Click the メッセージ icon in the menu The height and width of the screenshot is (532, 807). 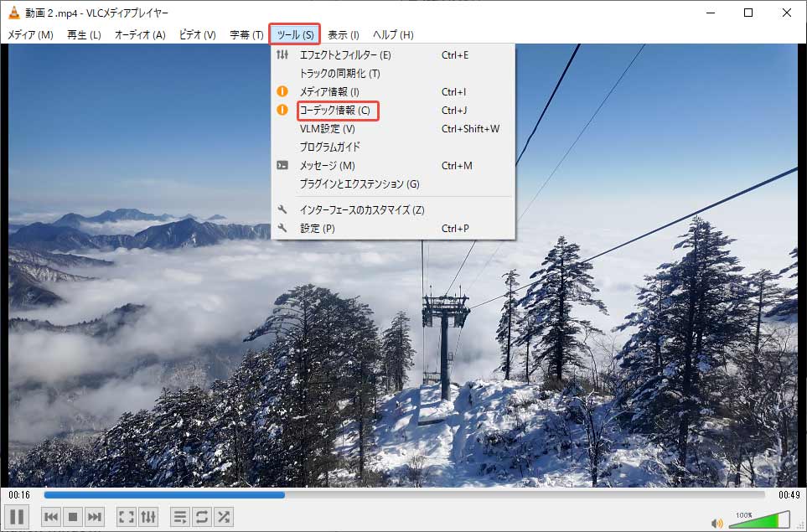click(282, 165)
